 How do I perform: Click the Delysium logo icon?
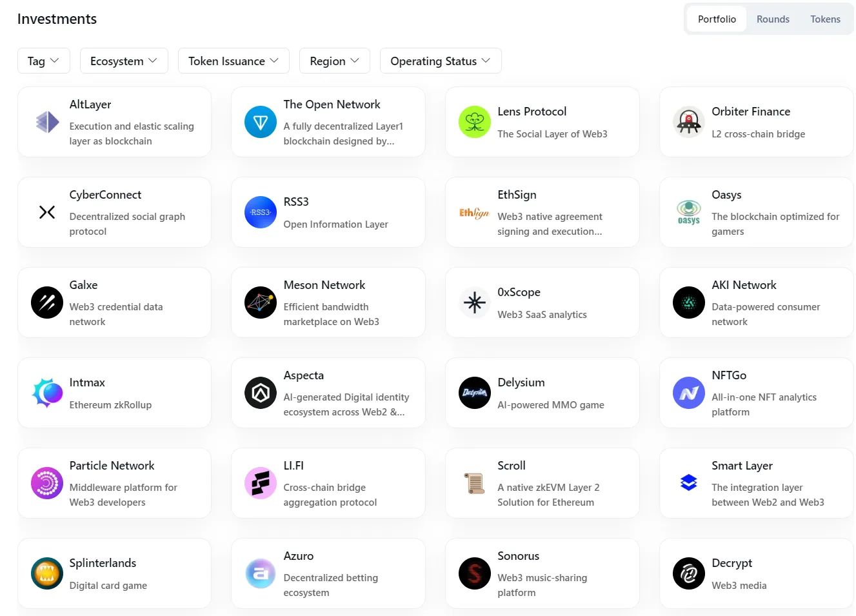475,393
